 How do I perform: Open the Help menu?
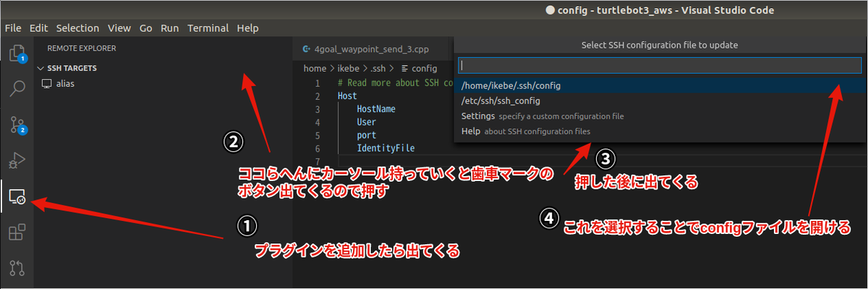(x=247, y=28)
